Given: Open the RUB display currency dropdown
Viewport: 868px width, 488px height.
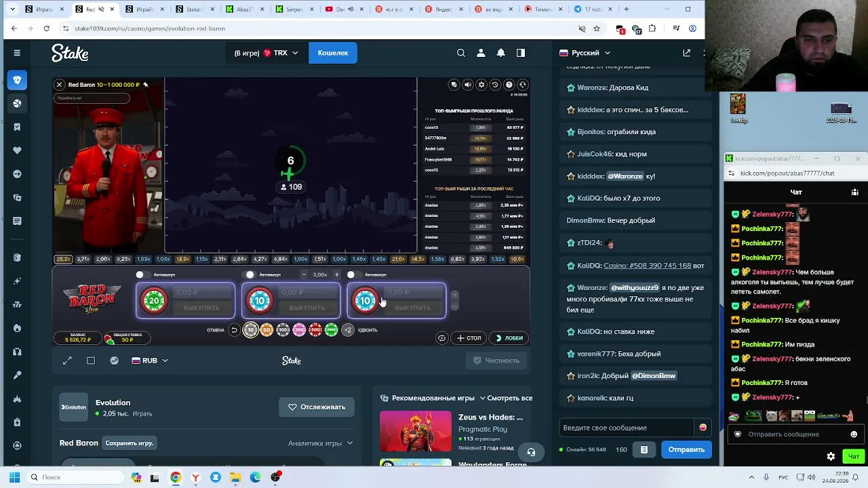Looking at the screenshot, I should pyautogui.click(x=150, y=361).
